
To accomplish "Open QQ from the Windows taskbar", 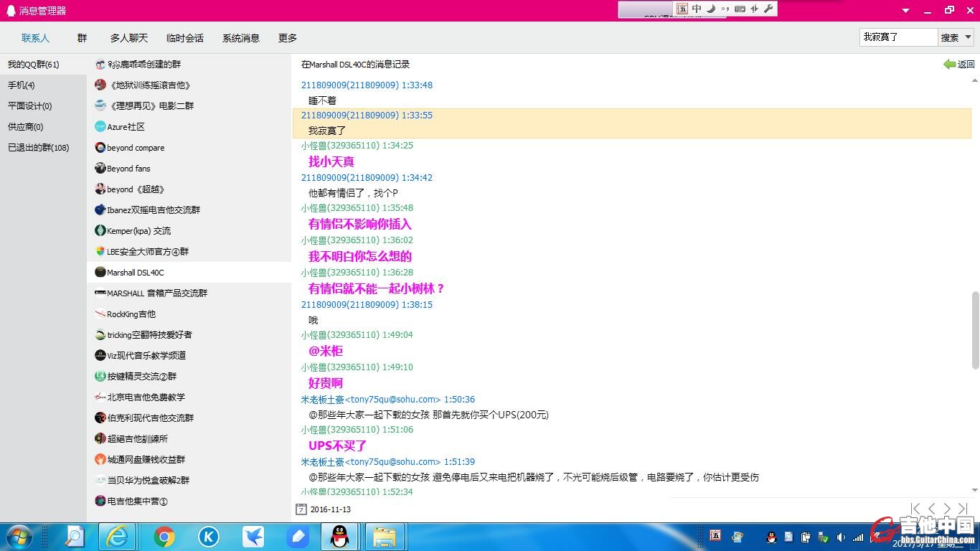I will pyautogui.click(x=339, y=537).
